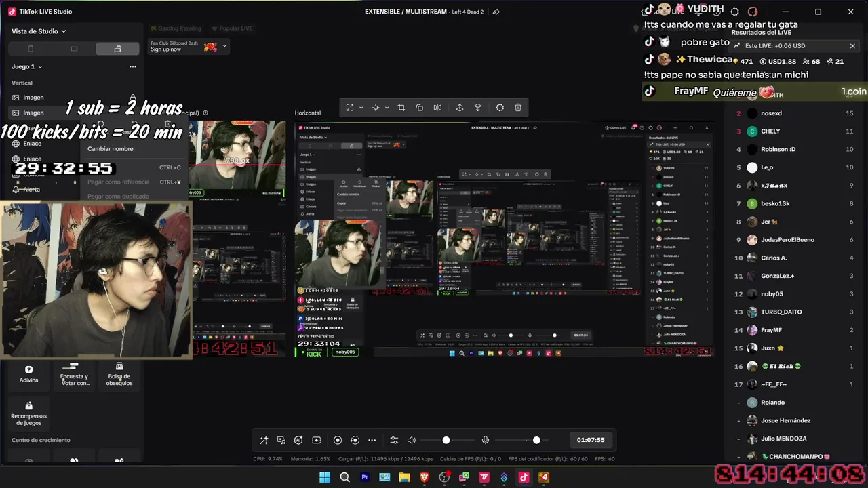Open the Gaming Ranking tab
This screenshot has width=868, height=488.
click(x=176, y=28)
